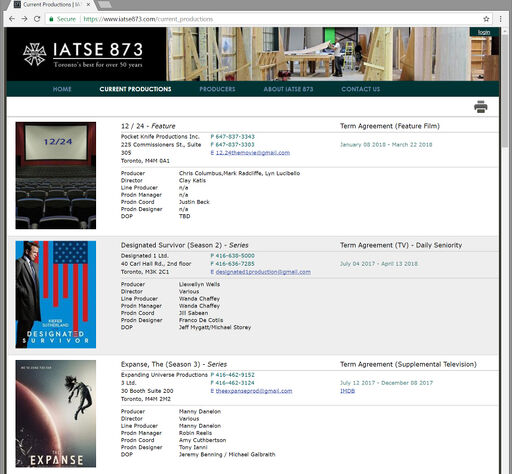
Task: Click "Jeremy Benning / Michael Galbraith" DOP entry
Action: pyautogui.click(x=227, y=454)
